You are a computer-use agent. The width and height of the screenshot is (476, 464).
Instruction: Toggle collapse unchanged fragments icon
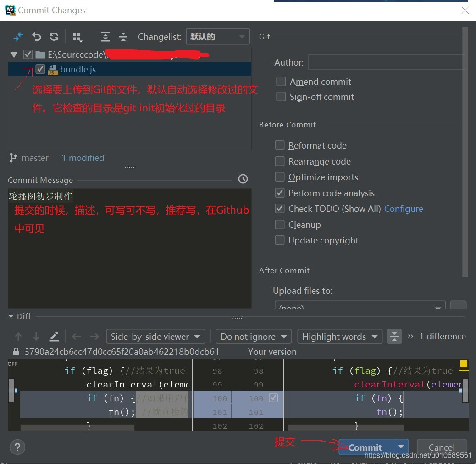394,336
